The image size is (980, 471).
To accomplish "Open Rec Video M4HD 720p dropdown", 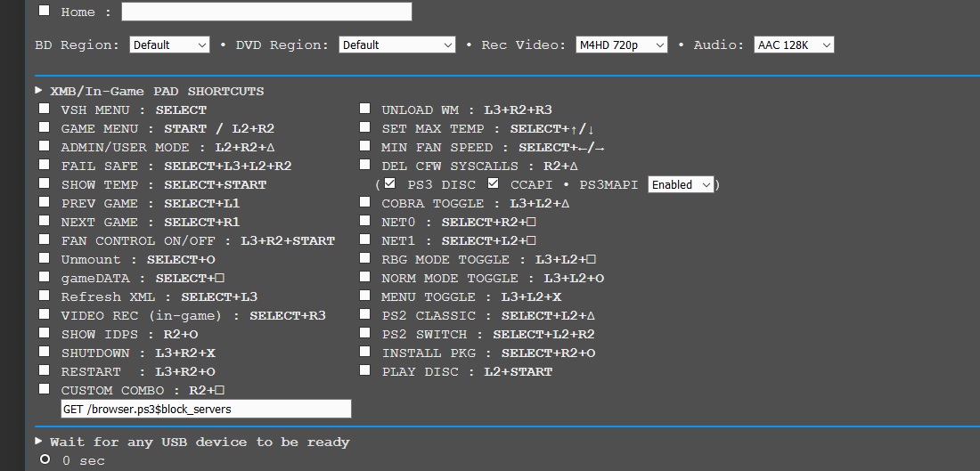I will [x=621, y=45].
